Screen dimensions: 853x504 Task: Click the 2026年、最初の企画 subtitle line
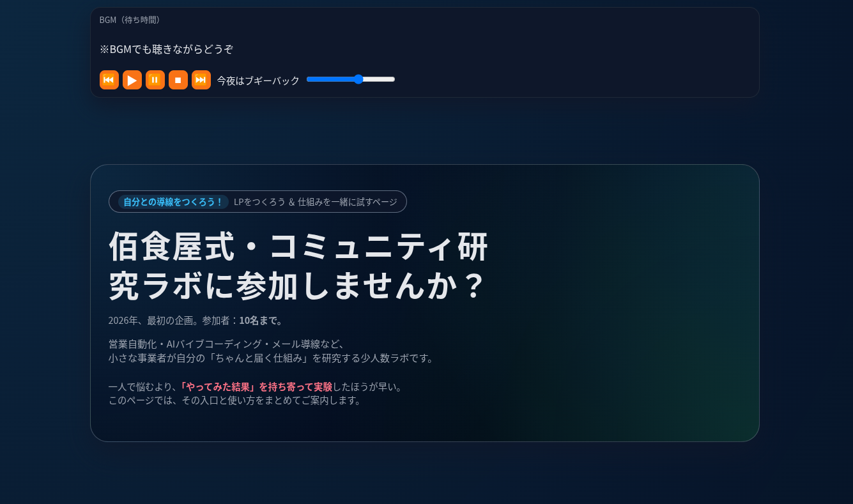tap(196, 320)
